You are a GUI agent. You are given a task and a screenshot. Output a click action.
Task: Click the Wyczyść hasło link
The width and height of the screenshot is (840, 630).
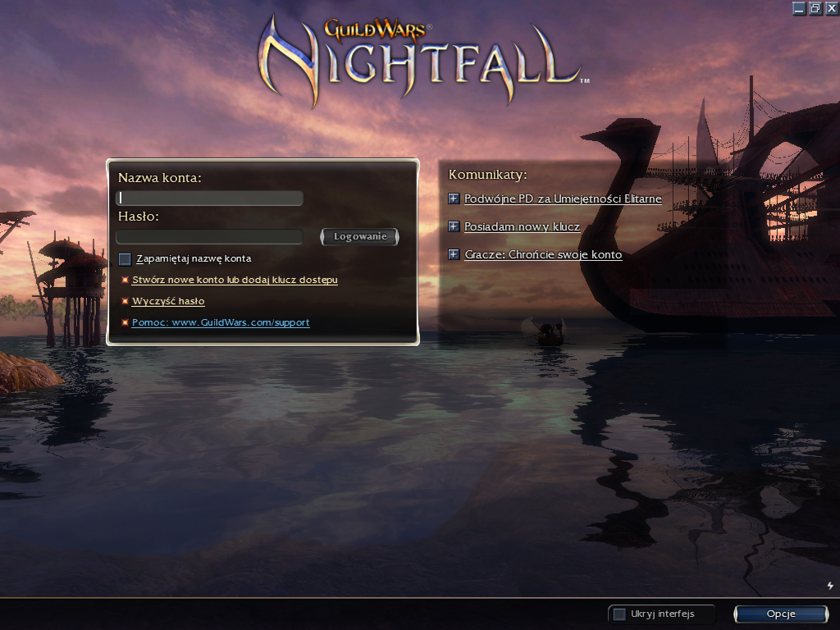(x=168, y=301)
